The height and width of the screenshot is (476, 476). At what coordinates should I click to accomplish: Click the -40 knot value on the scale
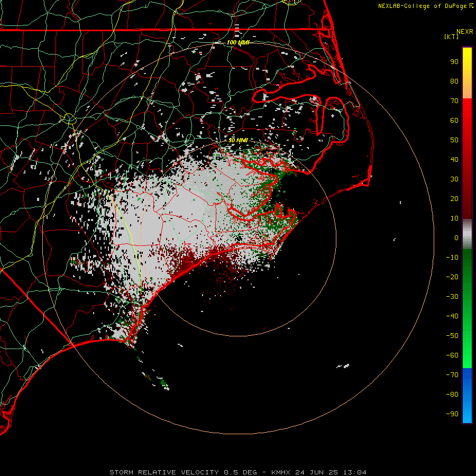[x=452, y=316]
